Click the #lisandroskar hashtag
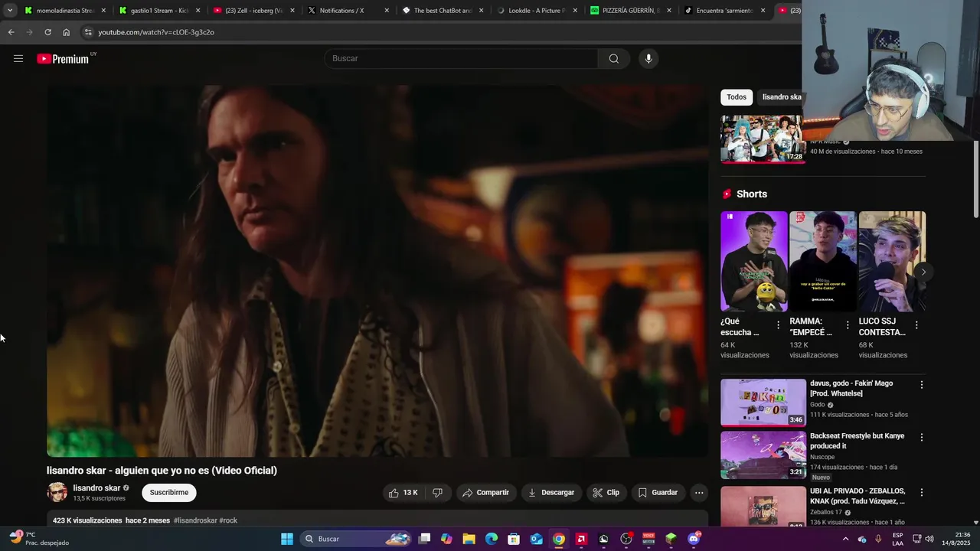Viewport: 980px width, 551px height. click(x=195, y=520)
